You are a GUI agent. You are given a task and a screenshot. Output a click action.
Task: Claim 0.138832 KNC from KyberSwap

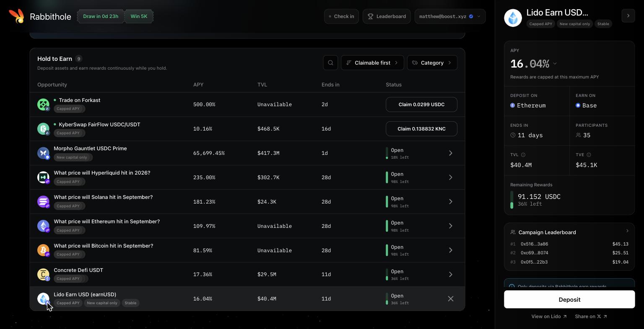(421, 129)
